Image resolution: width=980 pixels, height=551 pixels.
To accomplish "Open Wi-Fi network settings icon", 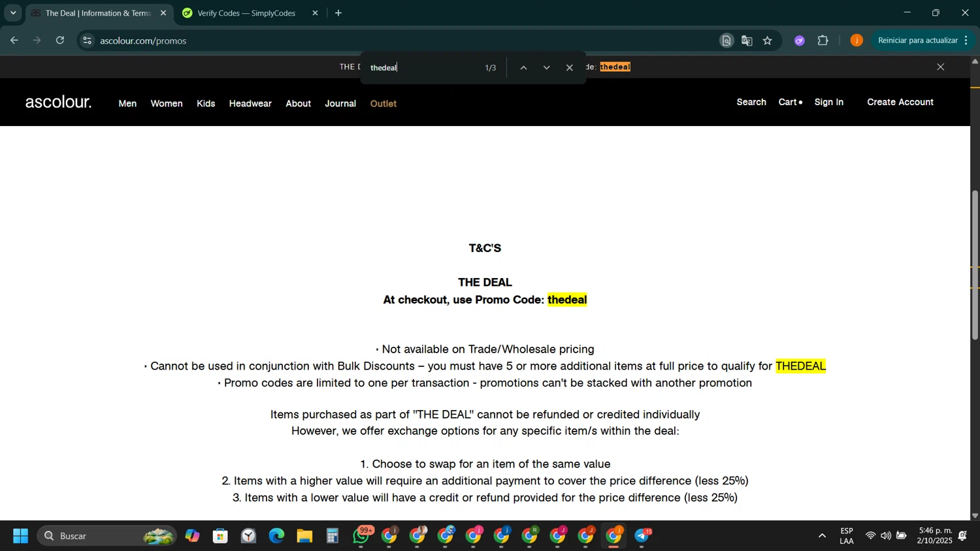I will pos(870,536).
